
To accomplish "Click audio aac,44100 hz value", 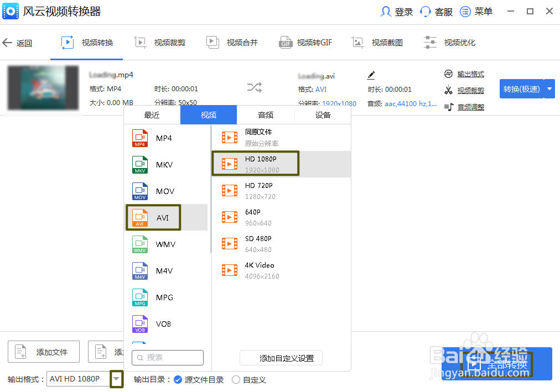I will (x=411, y=104).
